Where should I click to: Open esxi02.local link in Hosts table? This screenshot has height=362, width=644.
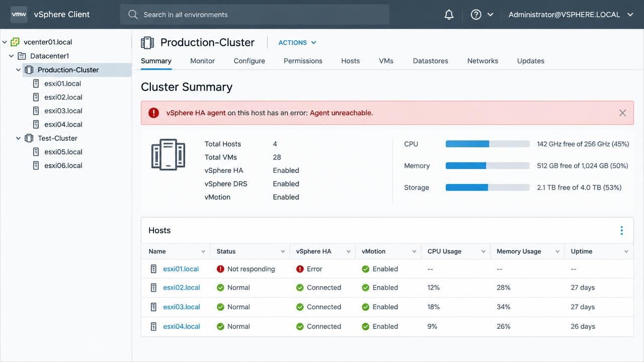click(182, 288)
